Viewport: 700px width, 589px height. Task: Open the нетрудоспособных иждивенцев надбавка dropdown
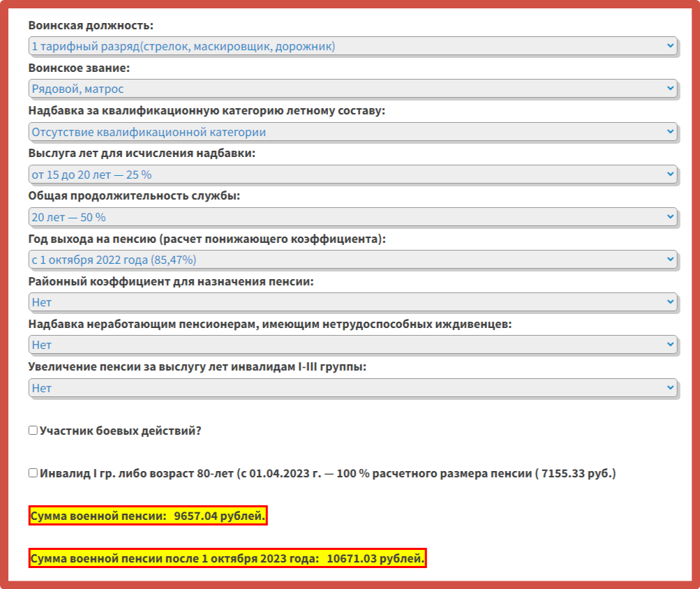(x=352, y=345)
